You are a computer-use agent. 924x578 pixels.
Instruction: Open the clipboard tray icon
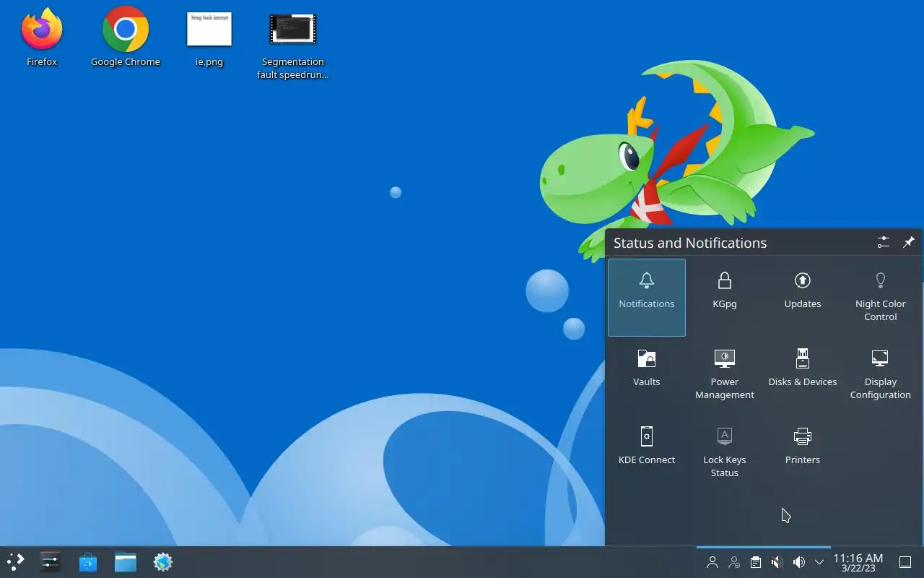756,562
